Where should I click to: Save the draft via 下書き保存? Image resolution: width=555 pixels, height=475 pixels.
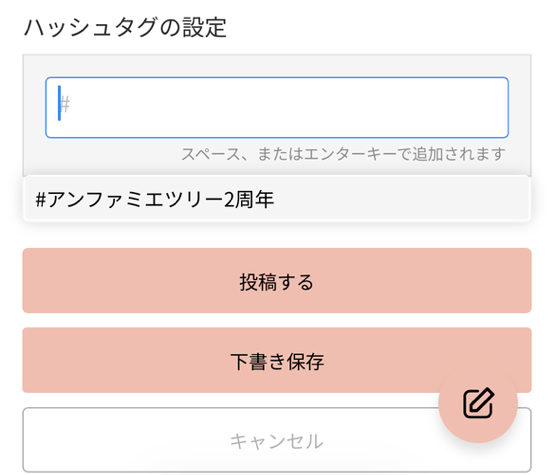point(277,360)
